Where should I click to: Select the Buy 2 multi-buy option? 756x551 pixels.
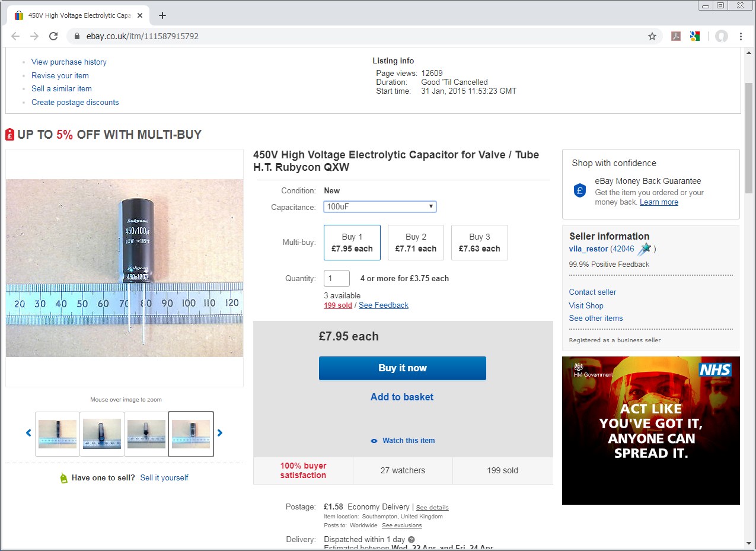pyautogui.click(x=416, y=243)
